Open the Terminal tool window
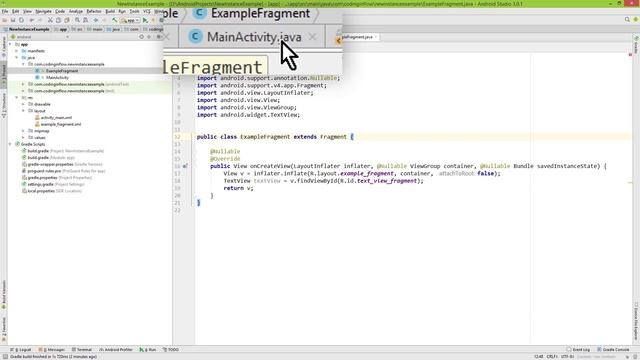Image resolution: width=640 pixels, height=360 pixels. (x=82, y=350)
